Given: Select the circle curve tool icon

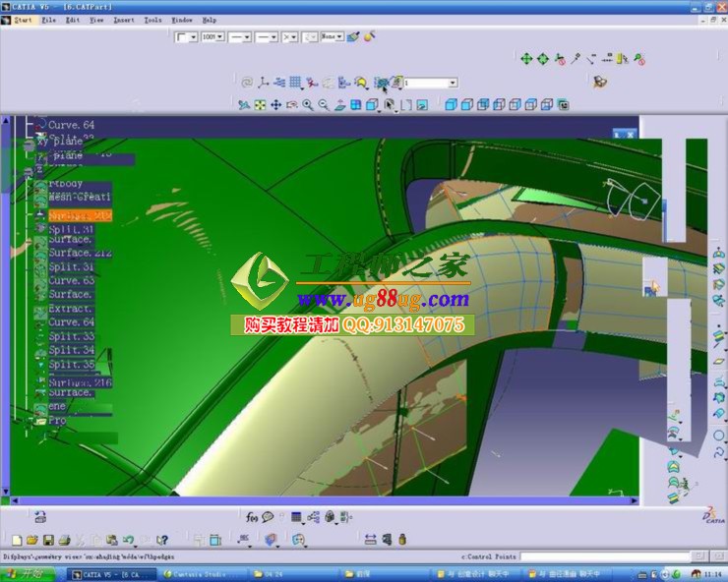Looking at the screenshot, I should pyautogui.click(x=718, y=436).
